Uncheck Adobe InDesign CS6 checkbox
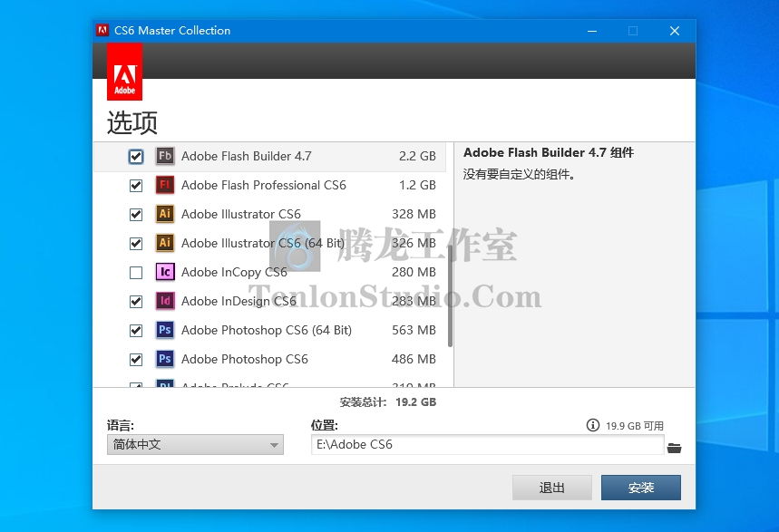The width and height of the screenshot is (779, 532). (x=136, y=302)
